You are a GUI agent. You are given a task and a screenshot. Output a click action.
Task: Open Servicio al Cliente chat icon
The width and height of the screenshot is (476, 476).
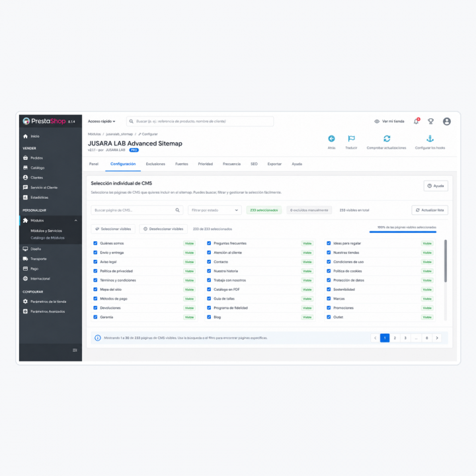click(x=26, y=187)
